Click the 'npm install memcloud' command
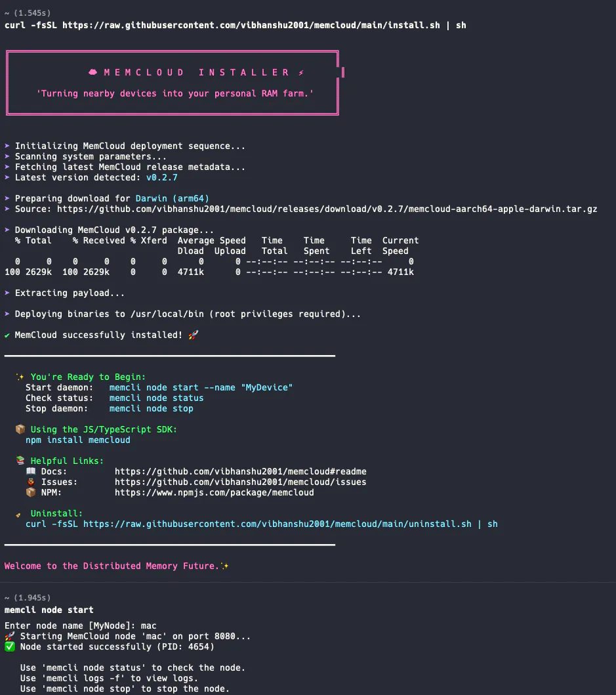 coord(78,440)
